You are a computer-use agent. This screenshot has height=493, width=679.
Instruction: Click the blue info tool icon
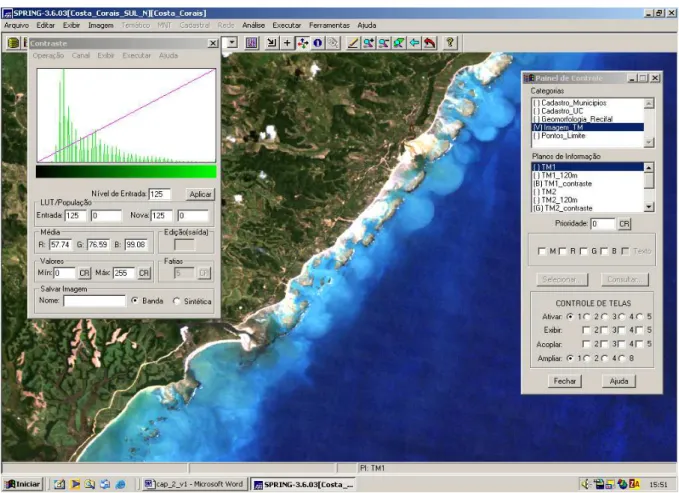tap(317, 43)
